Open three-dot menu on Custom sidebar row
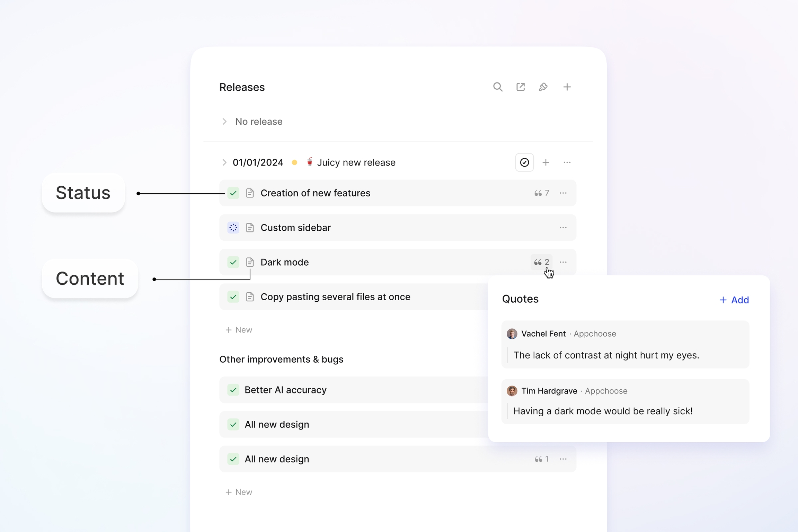The image size is (798, 532). click(x=563, y=228)
